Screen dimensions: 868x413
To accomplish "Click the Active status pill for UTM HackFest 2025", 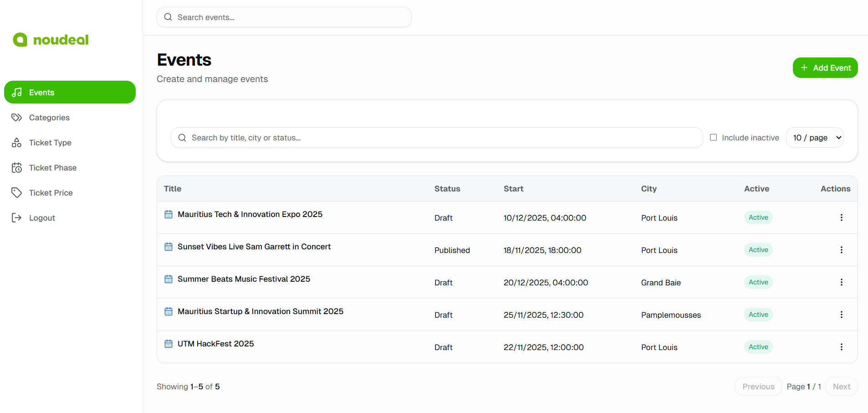I will click(757, 346).
